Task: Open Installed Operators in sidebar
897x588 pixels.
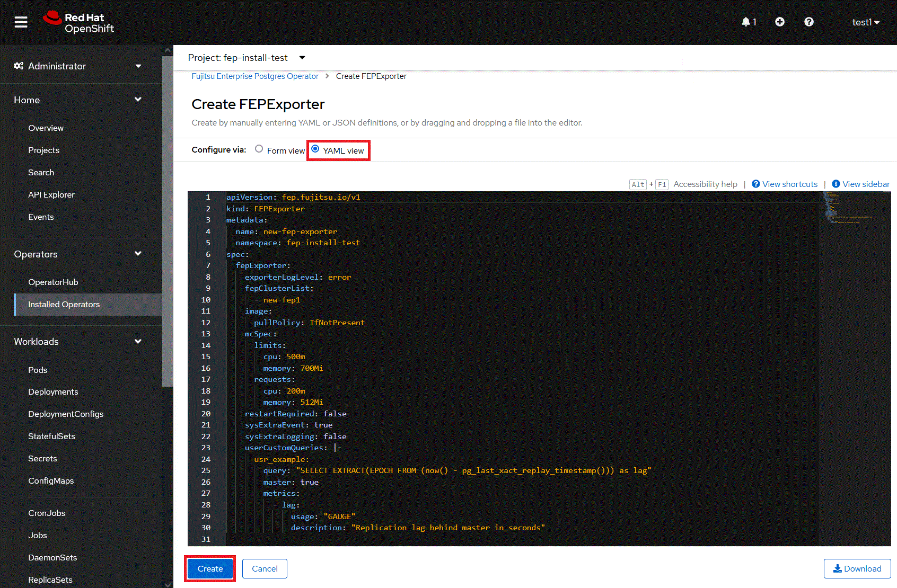Action: pyautogui.click(x=64, y=305)
